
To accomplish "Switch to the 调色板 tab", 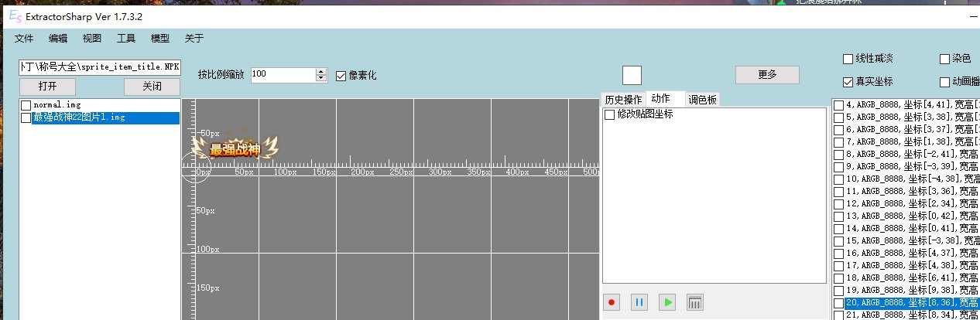I will click(x=702, y=100).
